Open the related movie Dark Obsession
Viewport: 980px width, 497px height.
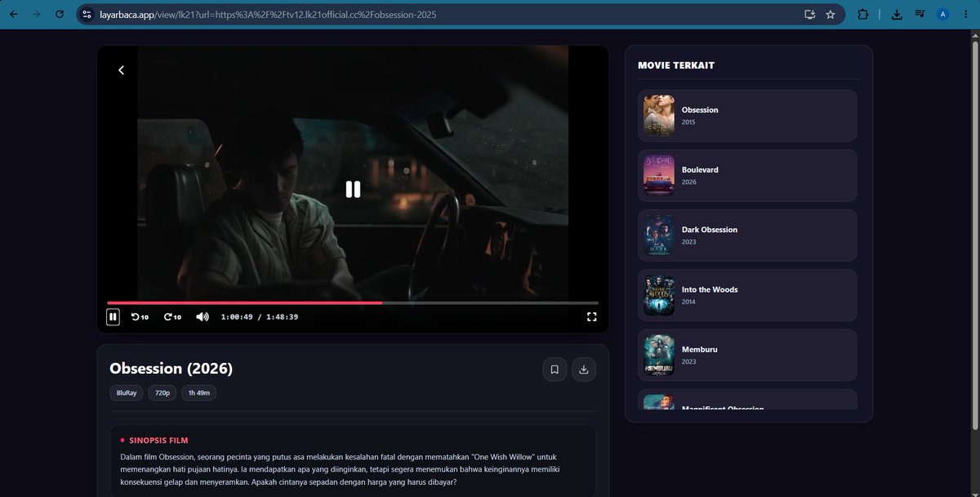(747, 235)
